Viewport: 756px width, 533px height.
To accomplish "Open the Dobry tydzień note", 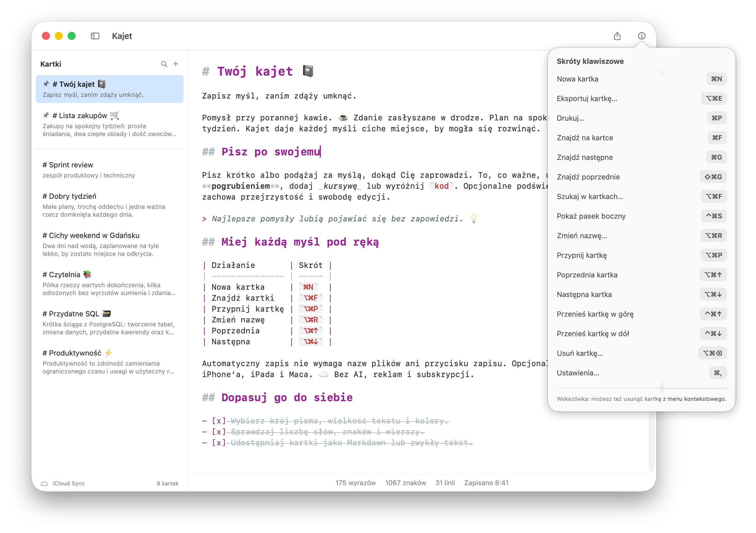I will point(110,205).
